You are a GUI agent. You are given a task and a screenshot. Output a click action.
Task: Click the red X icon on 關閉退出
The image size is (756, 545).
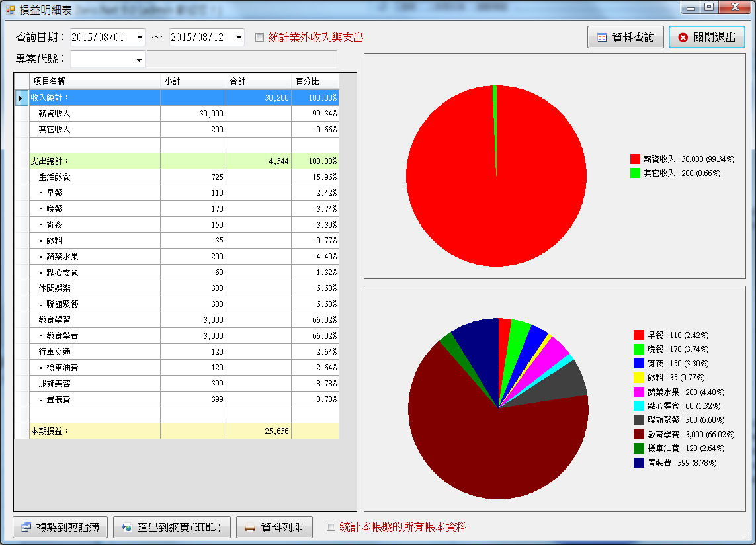[684, 36]
